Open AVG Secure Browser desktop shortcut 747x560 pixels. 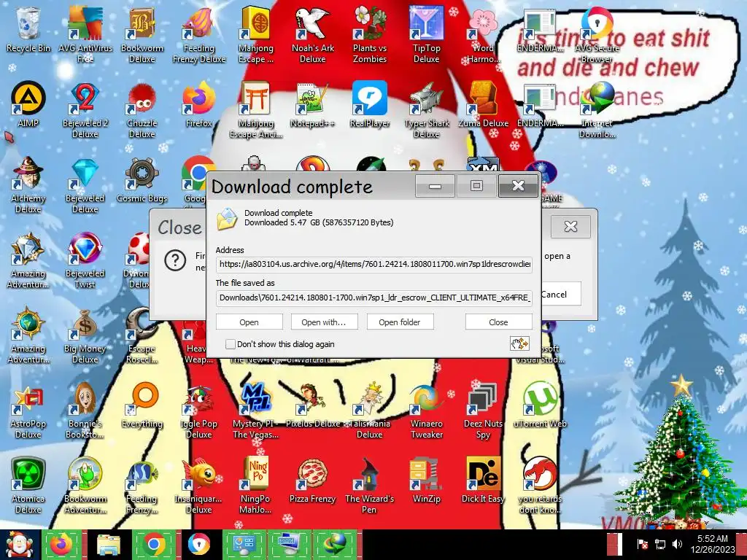coord(597,34)
